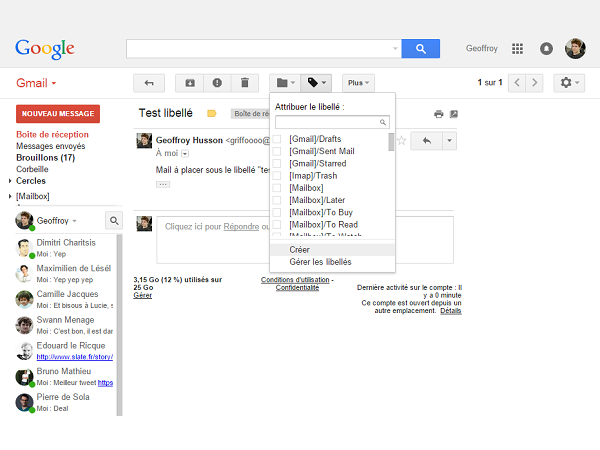Click the yellow importance marker

(x=212, y=113)
